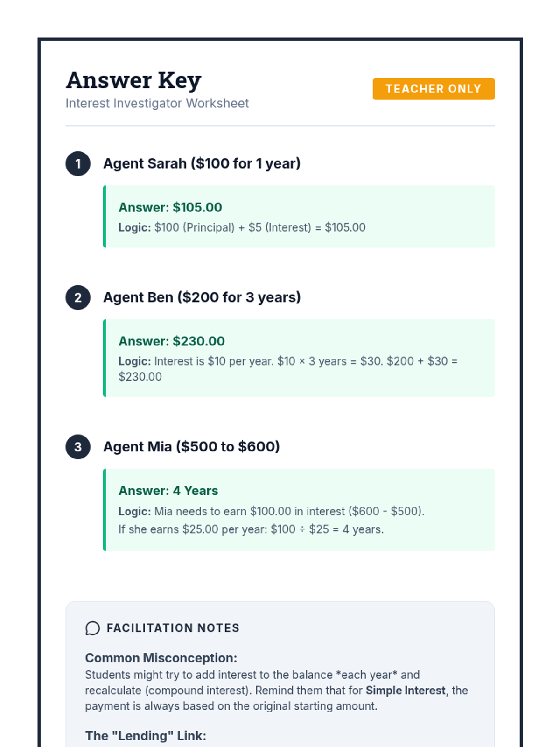Click the Answer: $105.00 text
Image resolution: width=560 pixels, height=747 pixels.
[x=170, y=207]
